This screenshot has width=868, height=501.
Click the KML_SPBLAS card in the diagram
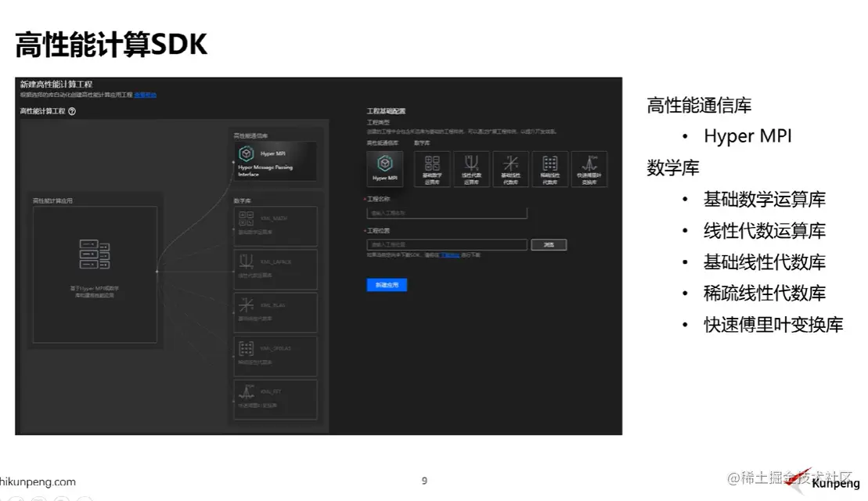tap(276, 356)
